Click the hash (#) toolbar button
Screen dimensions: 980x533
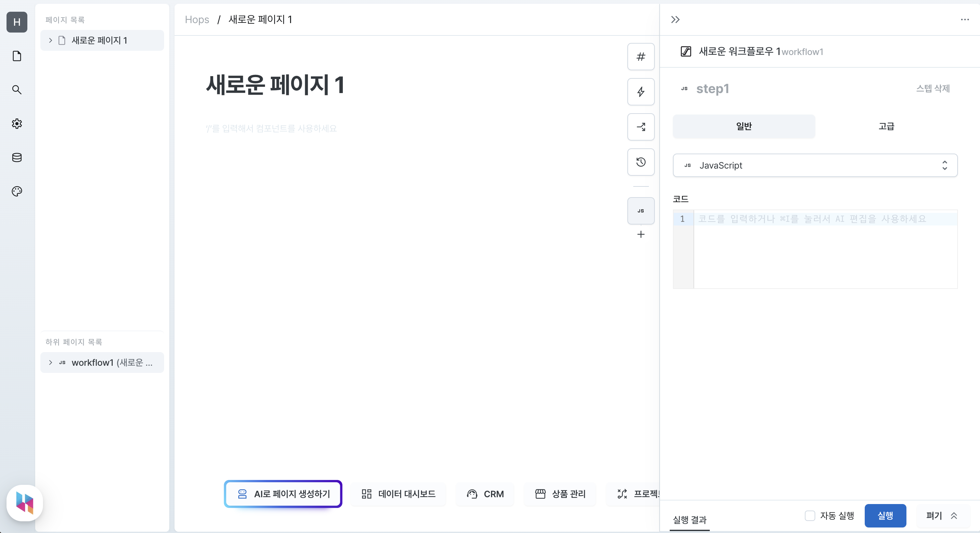point(641,57)
